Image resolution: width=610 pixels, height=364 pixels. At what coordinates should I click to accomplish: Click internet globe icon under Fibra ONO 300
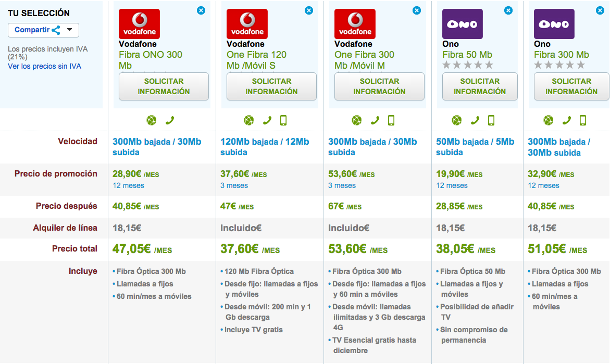click(x=151, y=120)
